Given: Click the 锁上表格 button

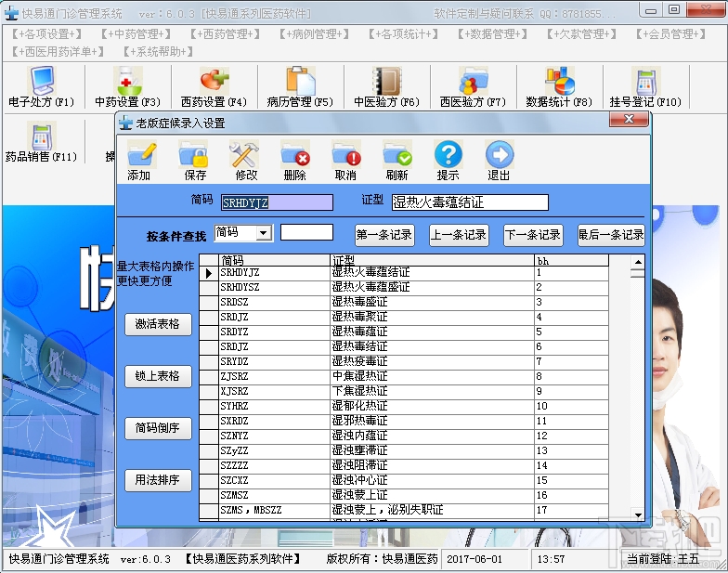Looking at the screenshot, I should [x=158, y=376].
